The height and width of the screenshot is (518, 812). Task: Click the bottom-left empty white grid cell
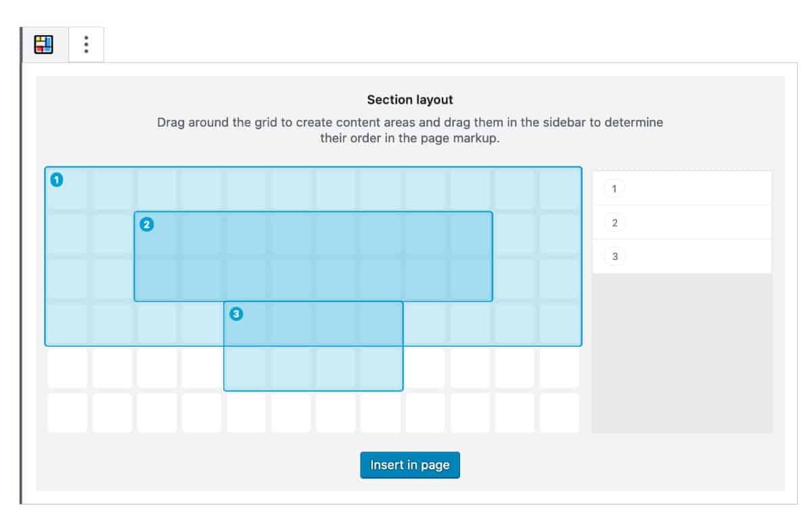tap(67, 412)
